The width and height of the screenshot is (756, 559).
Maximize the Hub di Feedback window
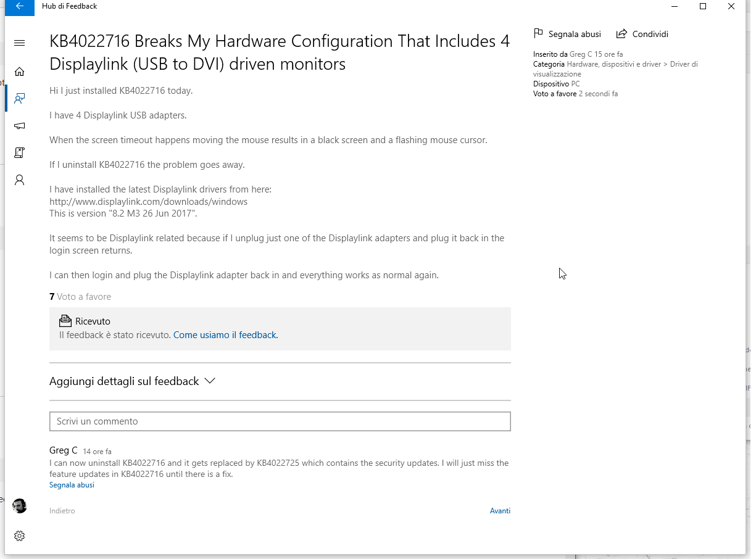[x=703, y=6]
